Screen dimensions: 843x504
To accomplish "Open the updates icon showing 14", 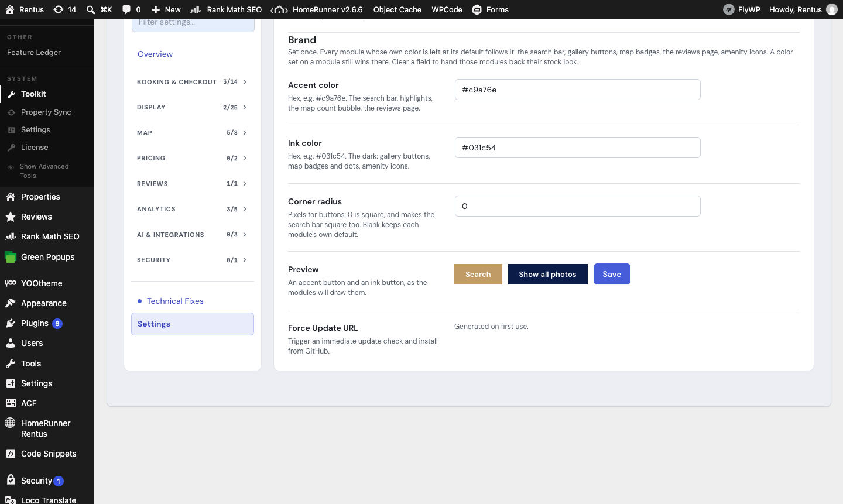I will point(65,9).
